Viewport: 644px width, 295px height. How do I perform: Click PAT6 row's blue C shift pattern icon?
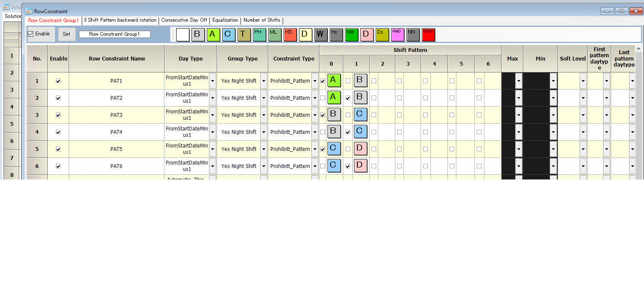[x=334, y=165]
